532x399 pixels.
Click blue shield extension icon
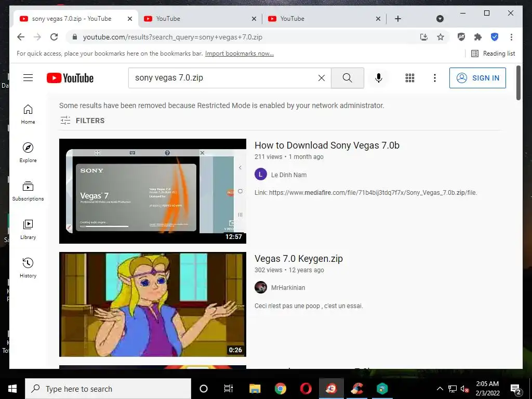pos(495,37)
